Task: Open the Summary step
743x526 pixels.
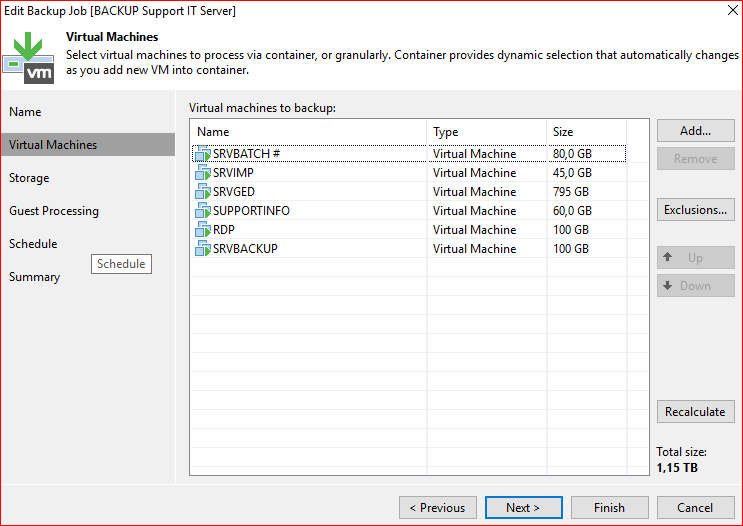Action: click(35, 277)
